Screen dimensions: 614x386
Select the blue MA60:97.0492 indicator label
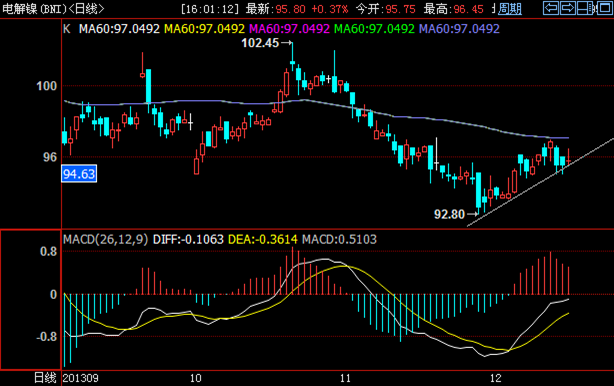[x=459, y=29]
